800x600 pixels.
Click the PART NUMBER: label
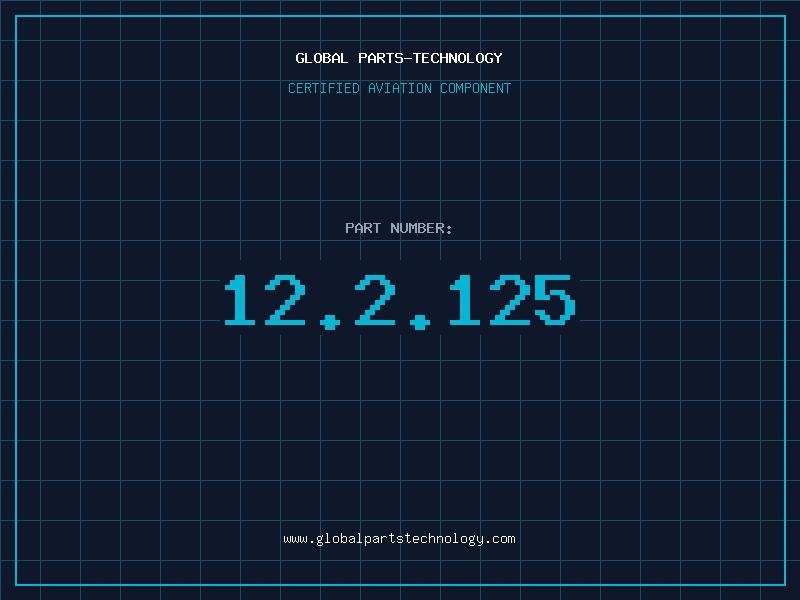pyautogui.click(x=398, y=228)
